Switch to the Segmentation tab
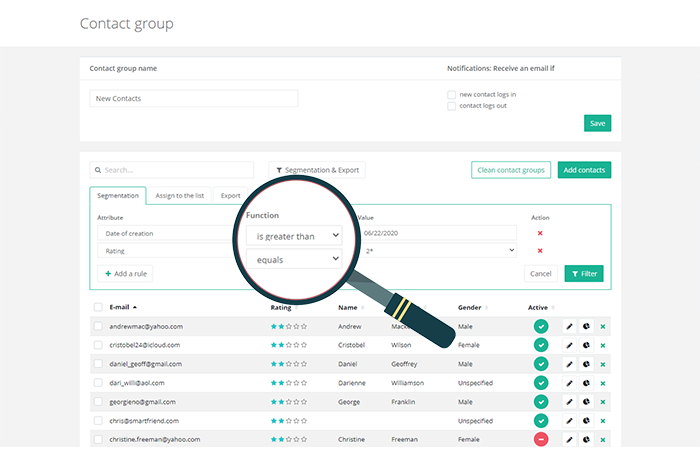The height and width of the screenshot is (467, 700). (x=118, y=196)
